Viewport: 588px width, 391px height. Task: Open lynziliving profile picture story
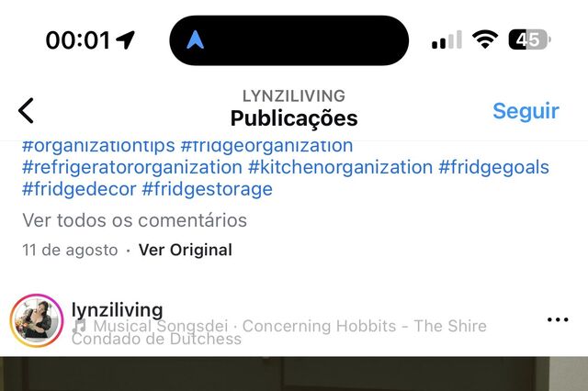click(x=37, y=320)
